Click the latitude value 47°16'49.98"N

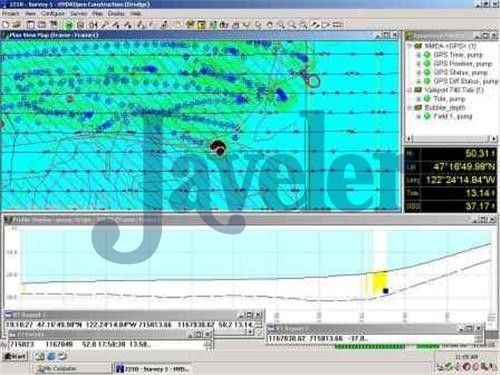[x=464, y=167]
